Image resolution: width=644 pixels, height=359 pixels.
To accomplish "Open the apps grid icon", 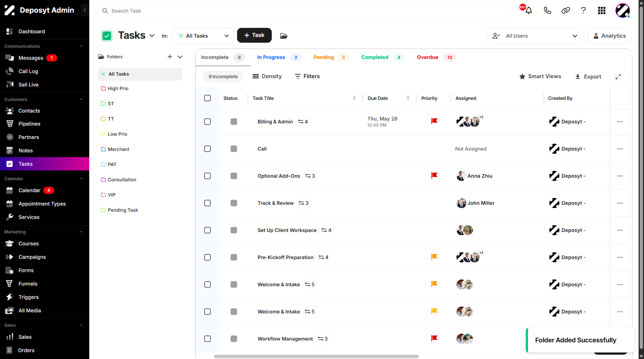I will tap(602, 10).
